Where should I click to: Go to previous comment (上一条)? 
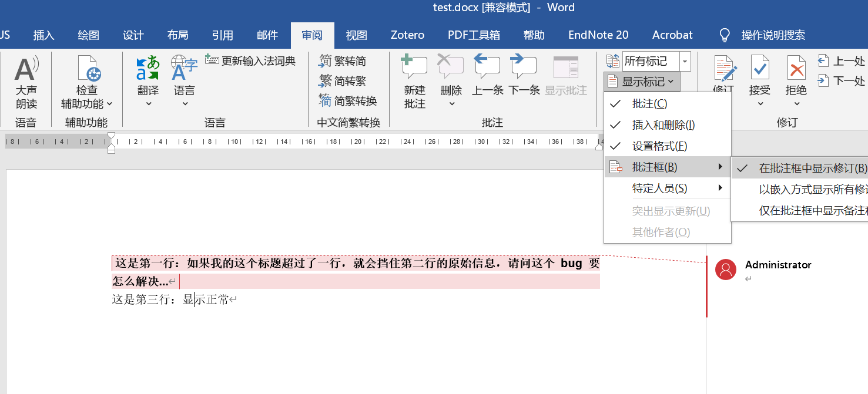(487, 68)
